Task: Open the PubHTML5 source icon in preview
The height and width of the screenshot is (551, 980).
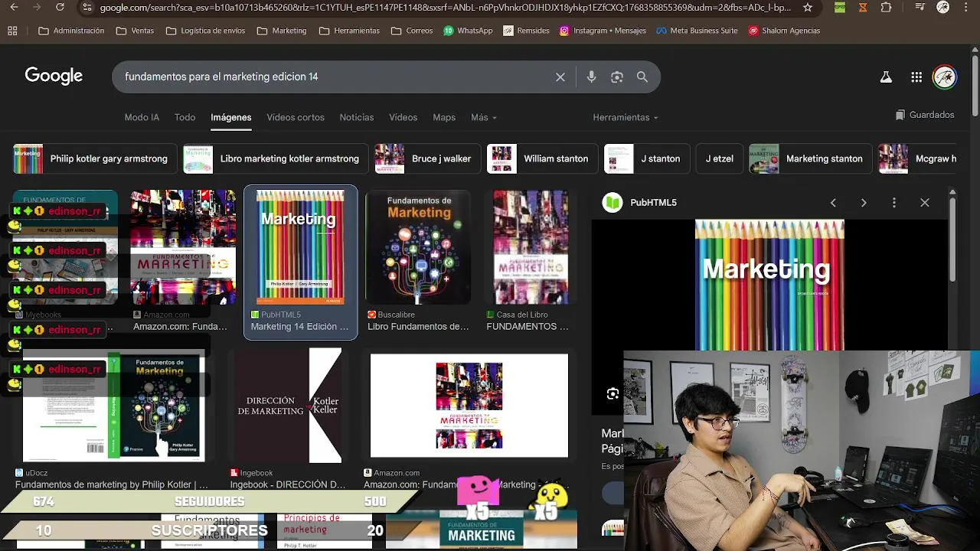Action: (612, 203)
